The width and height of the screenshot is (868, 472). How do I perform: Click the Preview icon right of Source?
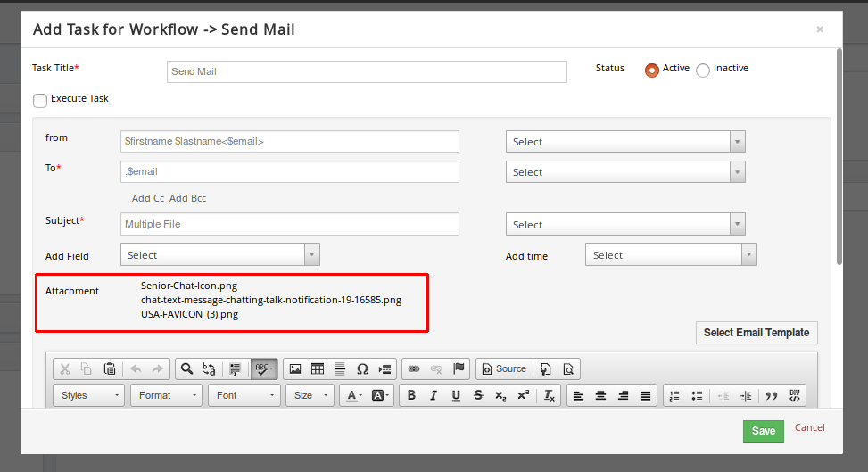tap(568, 369)
